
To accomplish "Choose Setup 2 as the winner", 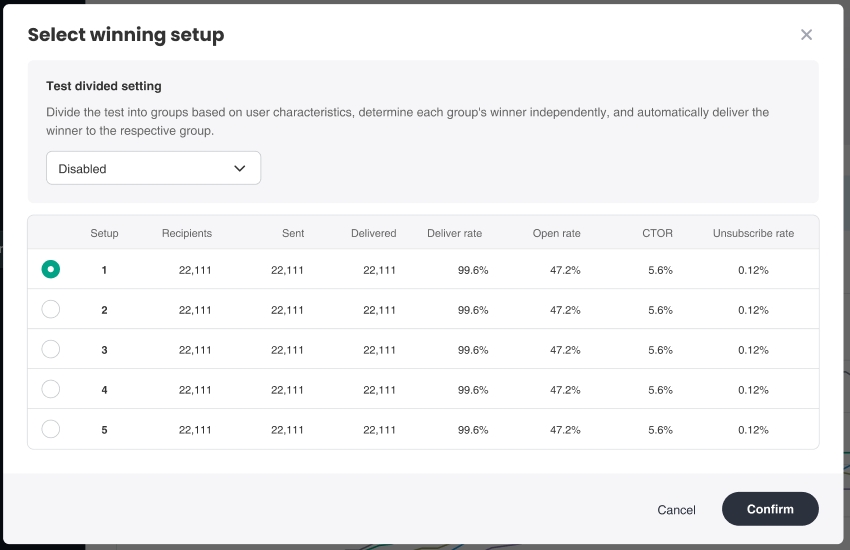I will click(x=51, y=310).
